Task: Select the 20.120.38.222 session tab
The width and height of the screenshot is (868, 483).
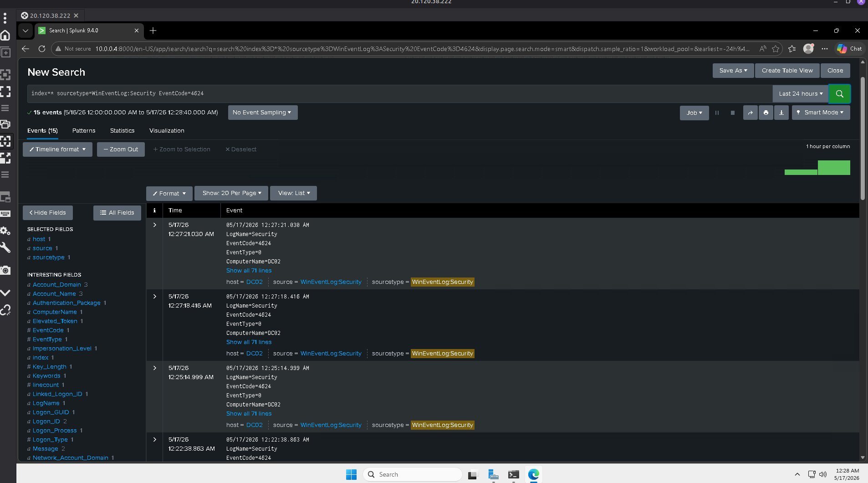Action: coord(50,15)
